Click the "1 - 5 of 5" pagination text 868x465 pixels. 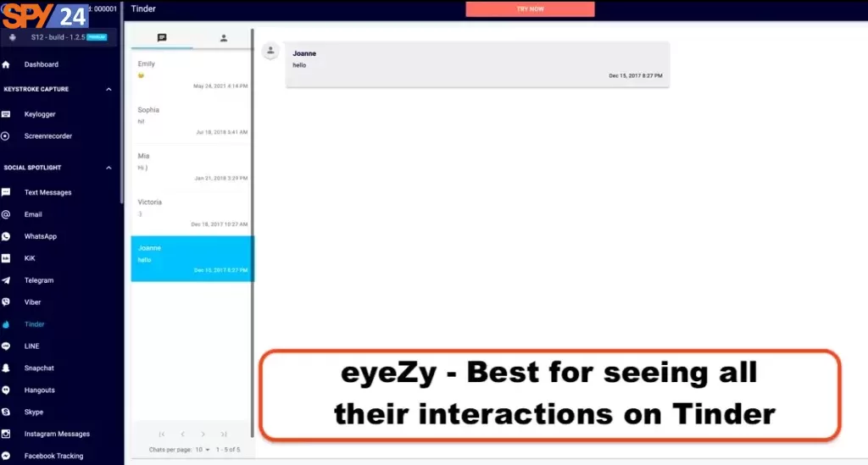tap(228, 450)
